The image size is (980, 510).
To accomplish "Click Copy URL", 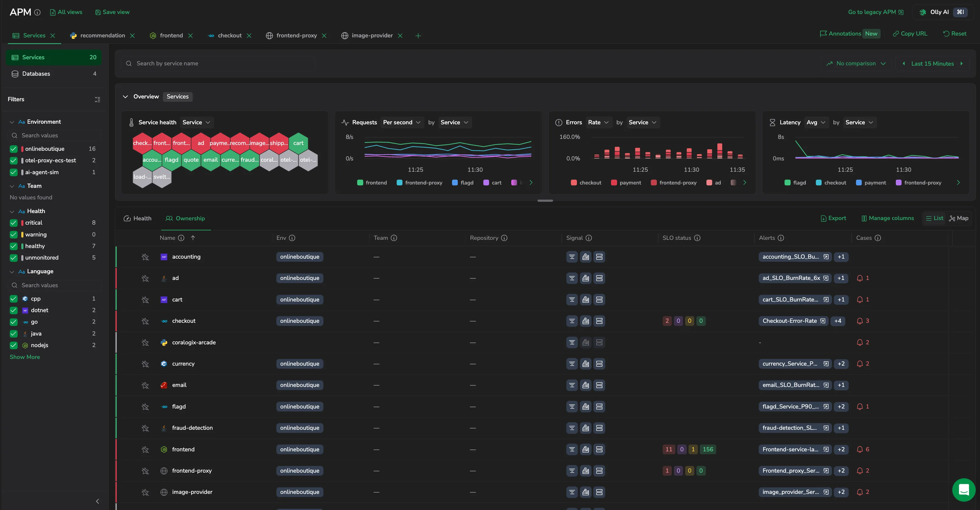I will 910,33.
